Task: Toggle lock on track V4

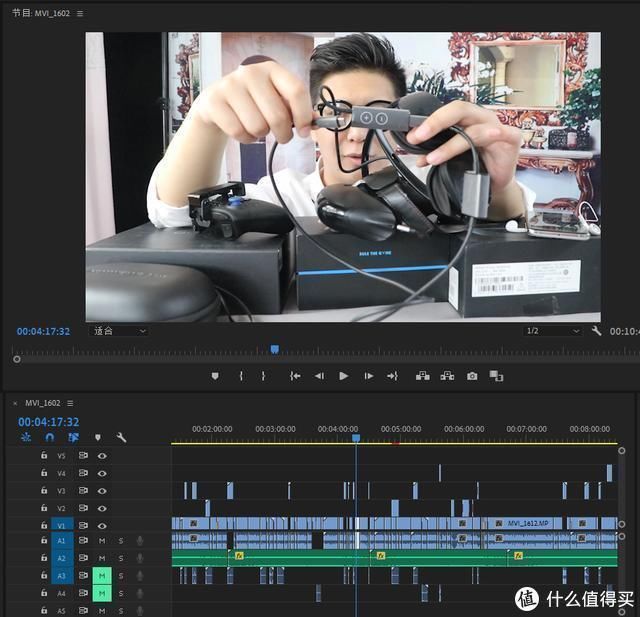Action: (44, 473)
